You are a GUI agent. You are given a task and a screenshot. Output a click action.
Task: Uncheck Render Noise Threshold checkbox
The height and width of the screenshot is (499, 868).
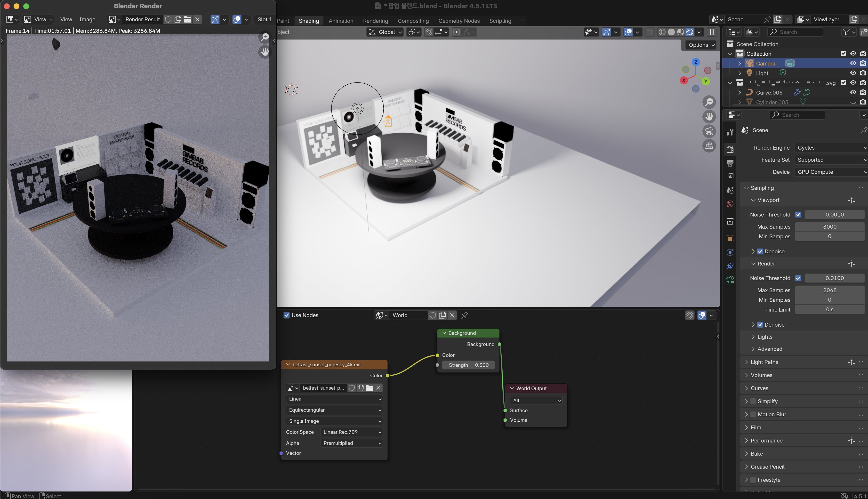click(798, 278)
